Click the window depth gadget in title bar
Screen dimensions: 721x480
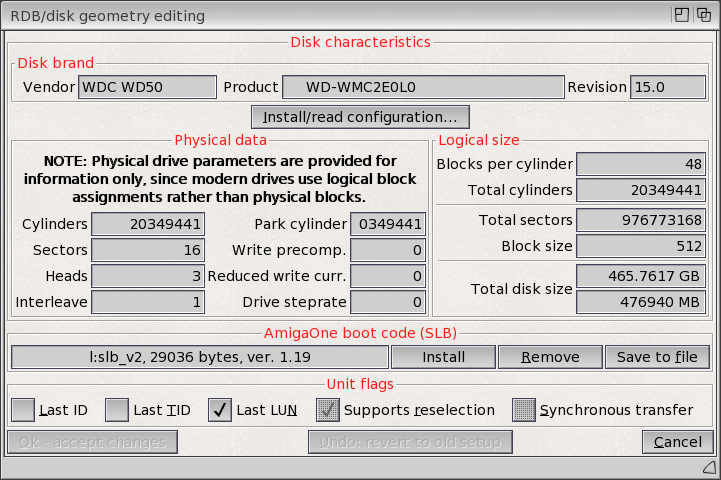pyautogui.click(x=704, y=15)
